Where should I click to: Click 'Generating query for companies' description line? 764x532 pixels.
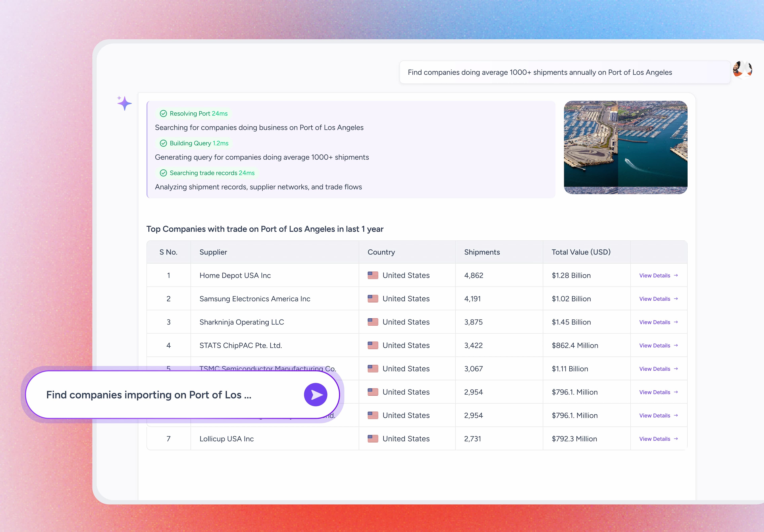coord(262,157)
